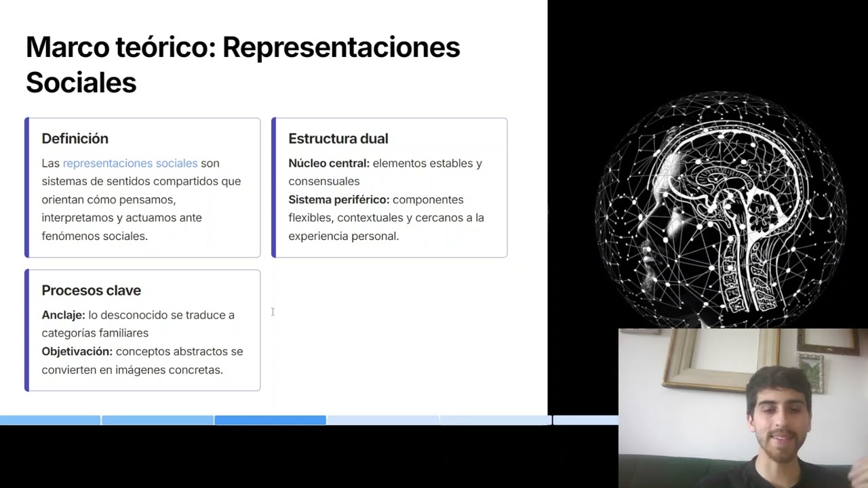
Task: Click the bold term 'Objetivación:'
Action: pos(77,352)
